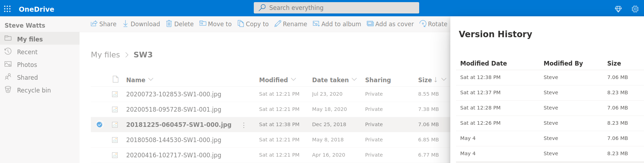Image resolution: width=644 pixels, height=163 pixels.
Task: Click the Search everything box
Action: pos(336,8)
